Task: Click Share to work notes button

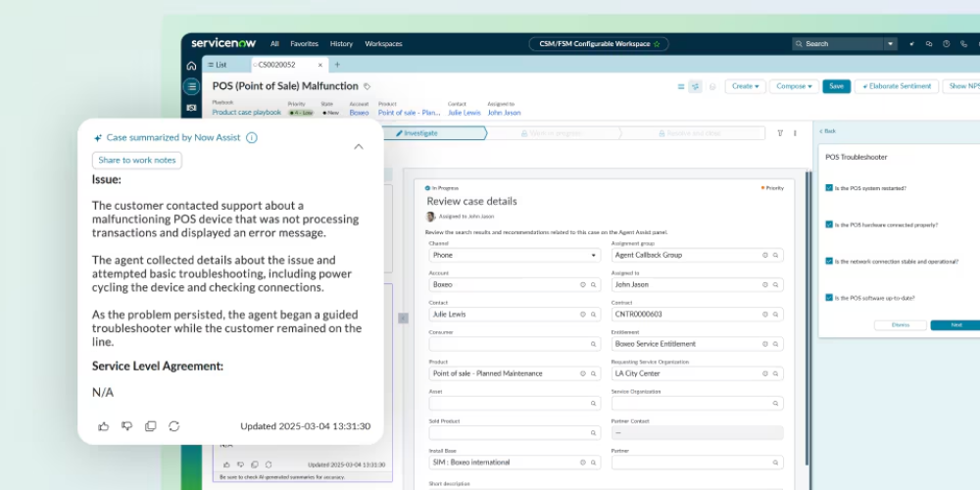Action: pyautogui.click(x=137, y=160)
